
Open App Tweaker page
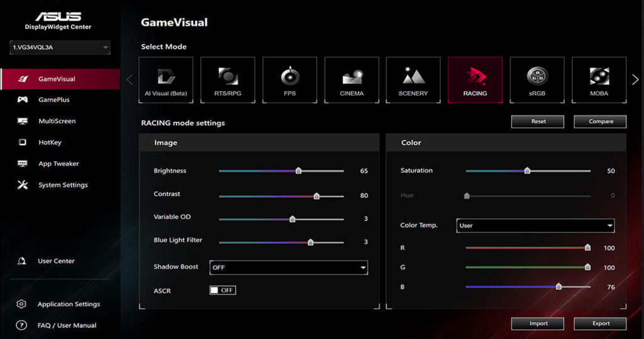pyautogui.click(x=58, y=164)
